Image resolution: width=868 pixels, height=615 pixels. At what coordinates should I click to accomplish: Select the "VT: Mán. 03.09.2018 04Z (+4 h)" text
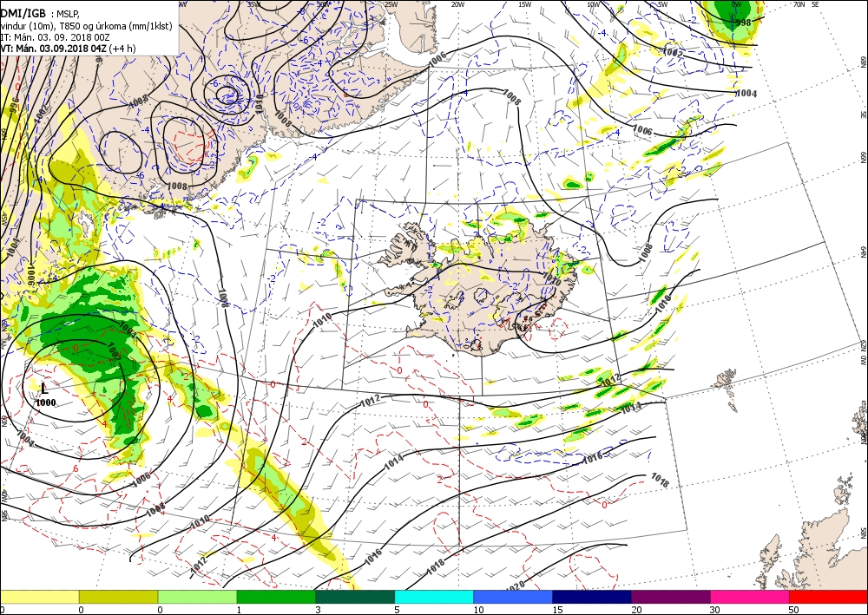click(68, 48)
